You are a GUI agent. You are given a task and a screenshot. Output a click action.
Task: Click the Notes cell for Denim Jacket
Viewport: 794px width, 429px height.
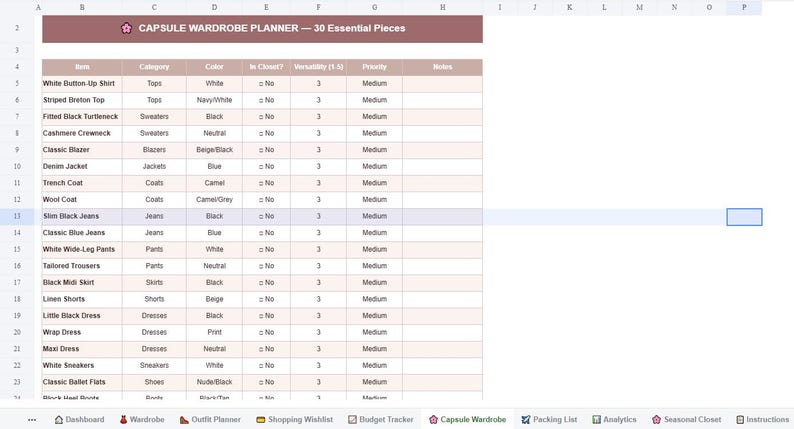click(x=443, y=167)
